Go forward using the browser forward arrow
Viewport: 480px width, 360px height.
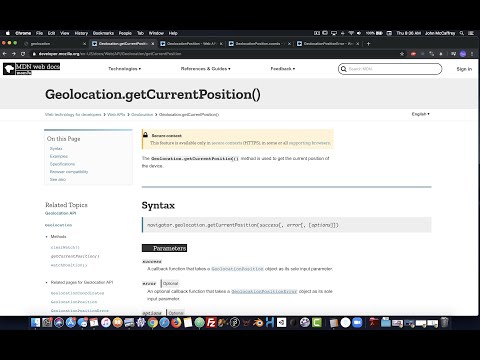pos(14,54)
